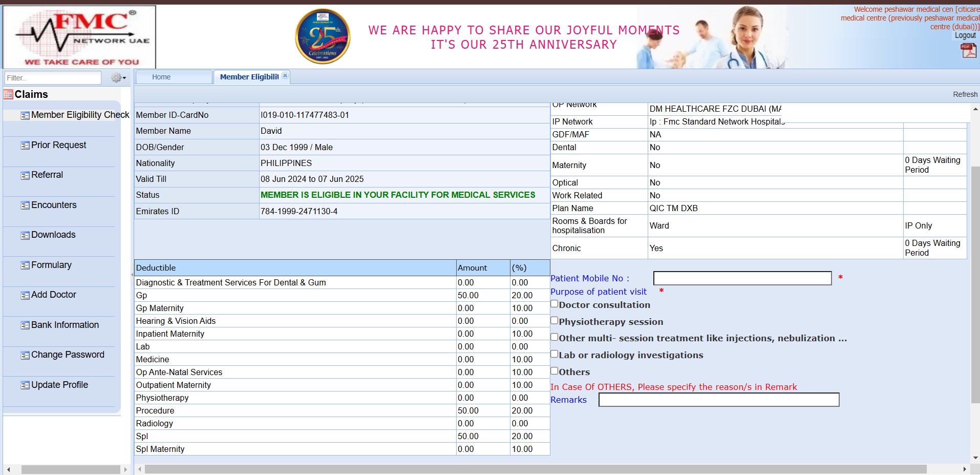The width and height of the screenshot is (980, 475).
Task: Click the Referral sidebar icon
Action: [x=25, y=175]
